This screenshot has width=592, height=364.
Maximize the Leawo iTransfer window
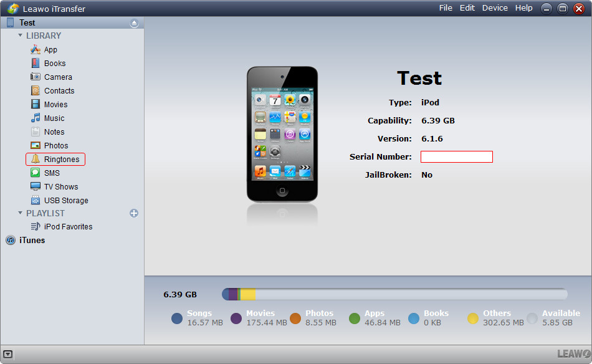pyautogui.click(x=563, y=9)
